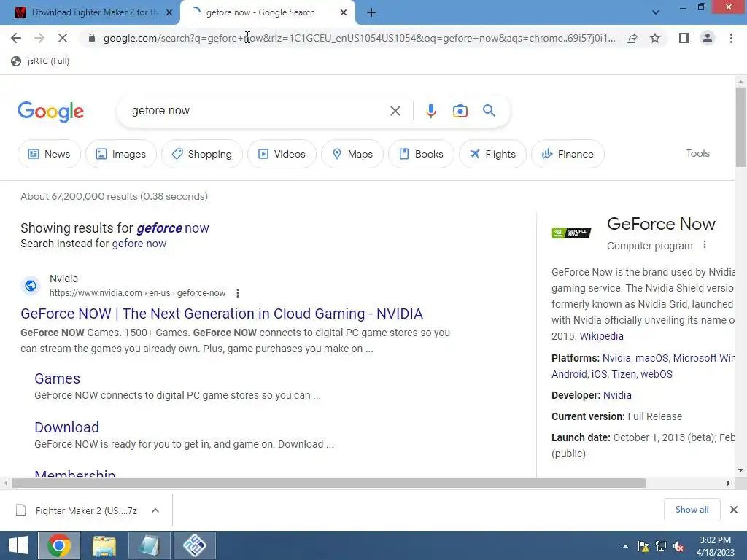View site information via the padlock icon

[92, 38]
